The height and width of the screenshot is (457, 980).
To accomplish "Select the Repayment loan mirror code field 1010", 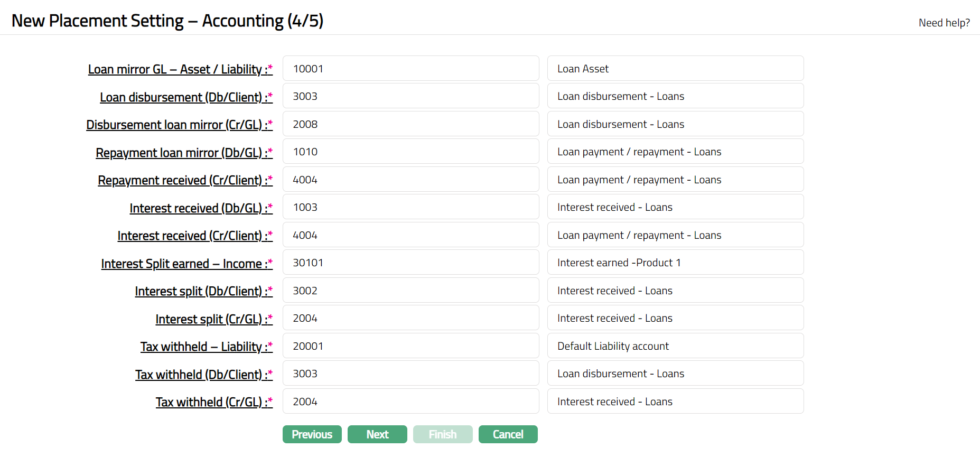I will [x=410, y=152].
